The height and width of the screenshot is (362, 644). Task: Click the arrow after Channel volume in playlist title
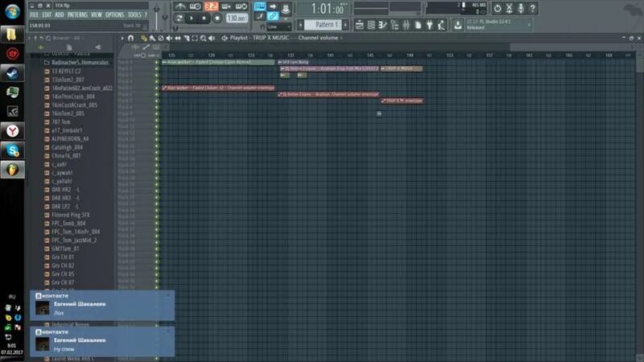click(341, 38)
